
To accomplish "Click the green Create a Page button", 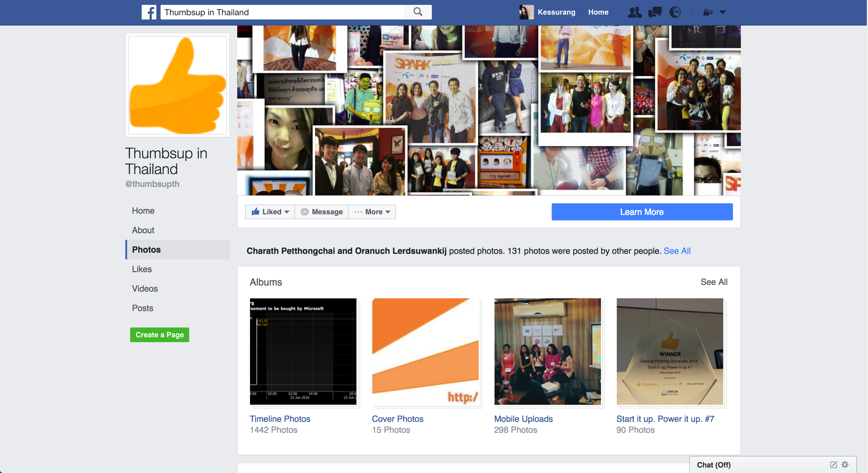I will 159,335.
